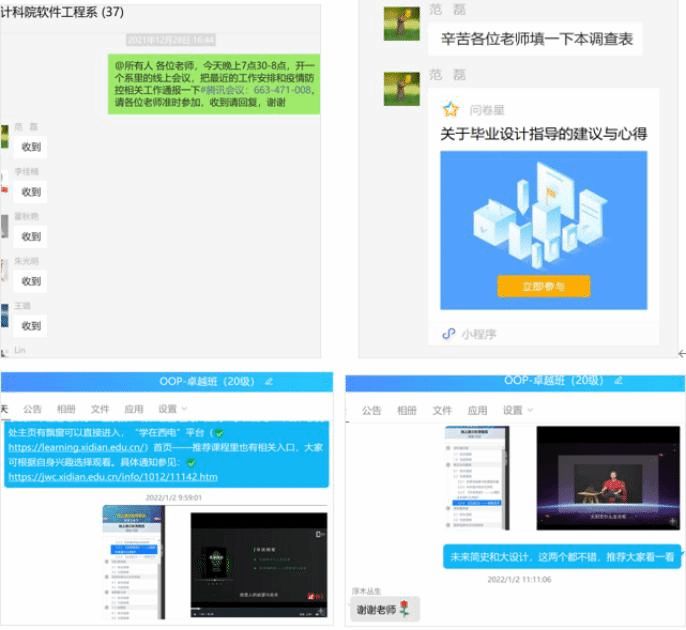Screen dimensions: 686x630
Task: Open the 应用 tab in right window
Action: pyautogui.click(x=477, y=410)
